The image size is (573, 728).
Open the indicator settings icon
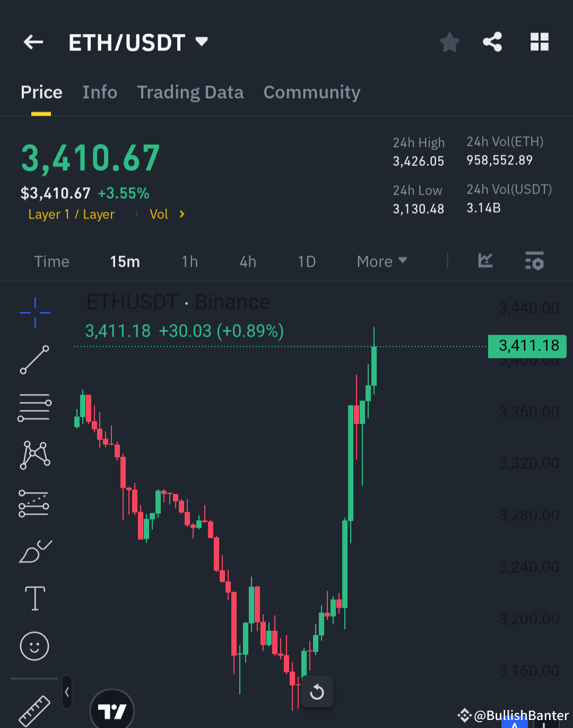tap(534, 261)
